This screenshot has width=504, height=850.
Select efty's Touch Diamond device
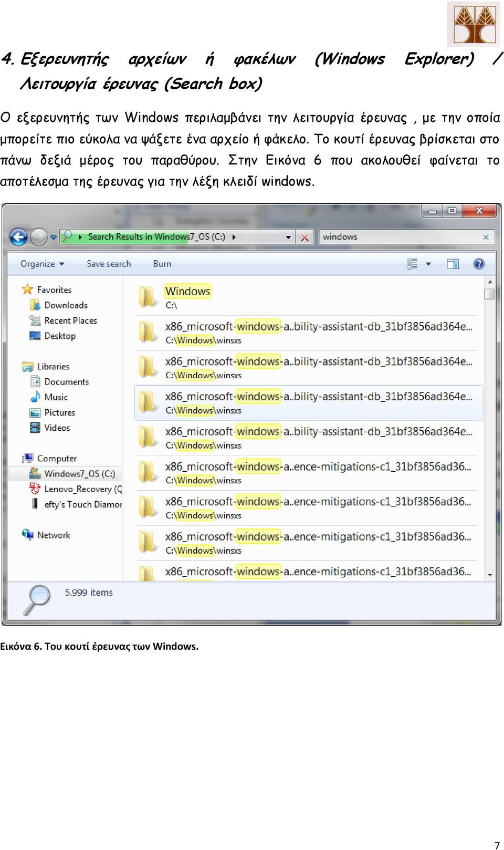pos(82,504)
